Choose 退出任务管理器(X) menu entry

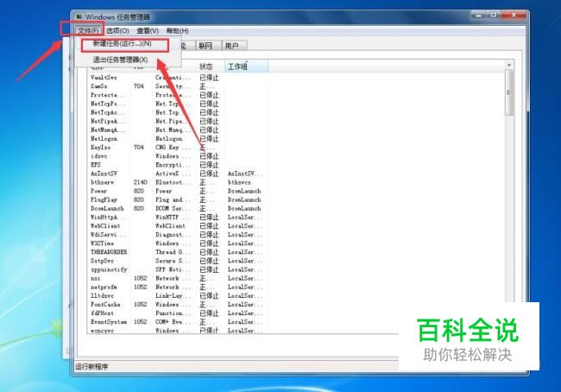pos(121,60)
